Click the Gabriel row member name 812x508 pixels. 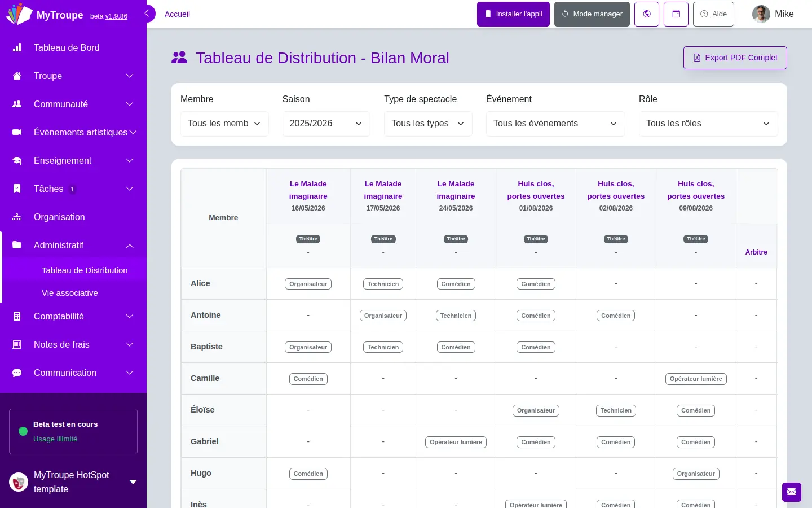pyautogui.click(x=205, y=441)
